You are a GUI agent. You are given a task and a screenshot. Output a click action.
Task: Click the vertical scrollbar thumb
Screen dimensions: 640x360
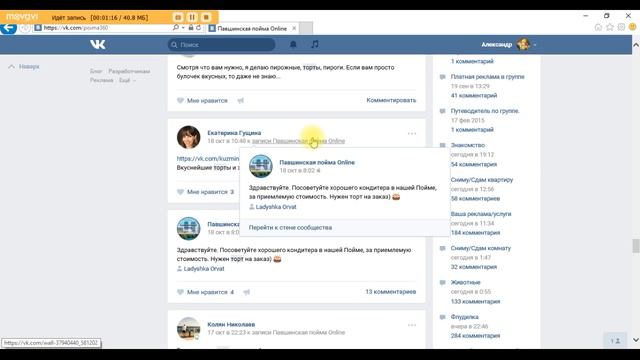pos(636,246)
